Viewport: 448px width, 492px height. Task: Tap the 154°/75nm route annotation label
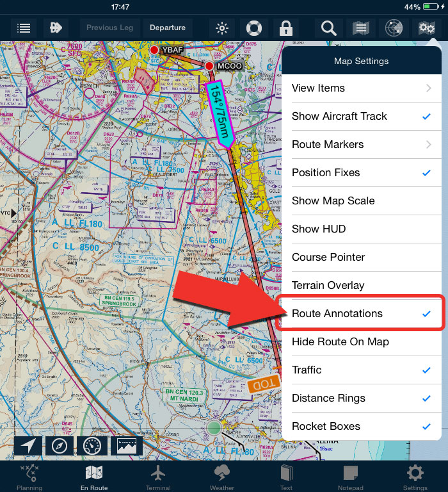point(220,113)
